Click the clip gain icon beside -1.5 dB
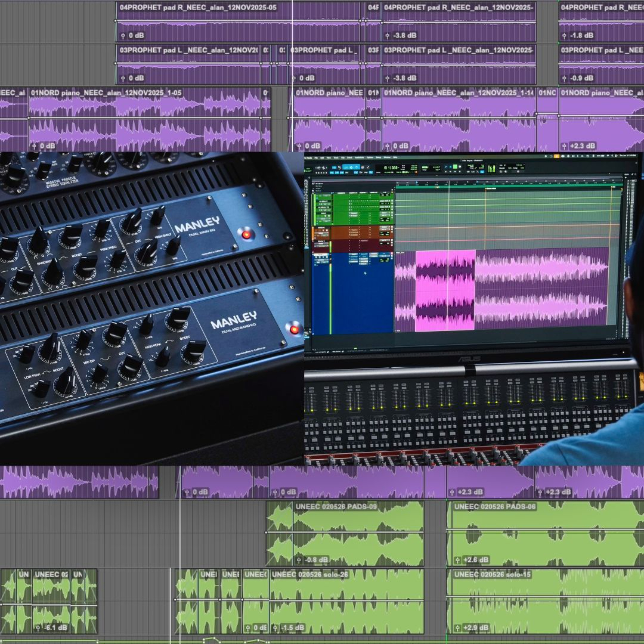The height and width of the screenshot is (644, 644). [x=275, y=628]
